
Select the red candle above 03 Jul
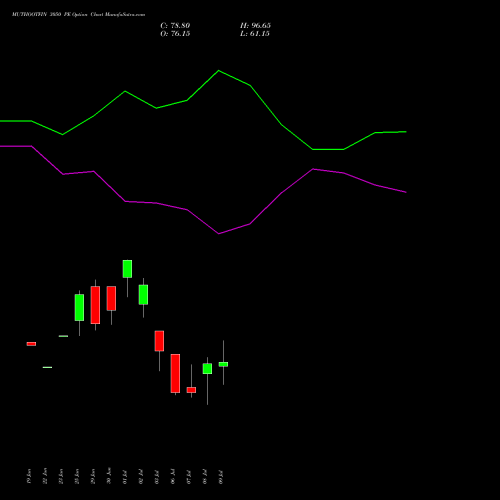(x=159, y=341)
